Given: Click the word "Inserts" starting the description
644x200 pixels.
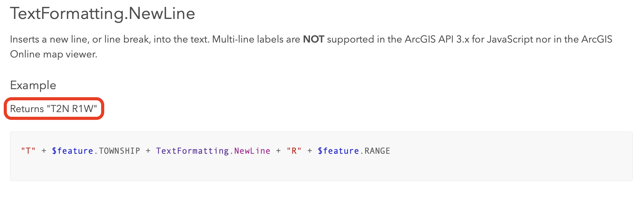Looking at the screenshot, I should tap(25, 39).
